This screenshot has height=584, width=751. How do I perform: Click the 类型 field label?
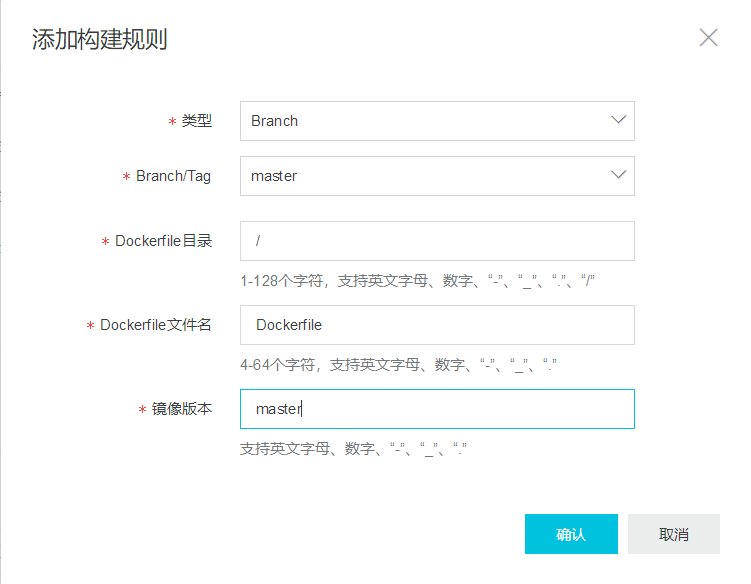(x=196, y=121)
